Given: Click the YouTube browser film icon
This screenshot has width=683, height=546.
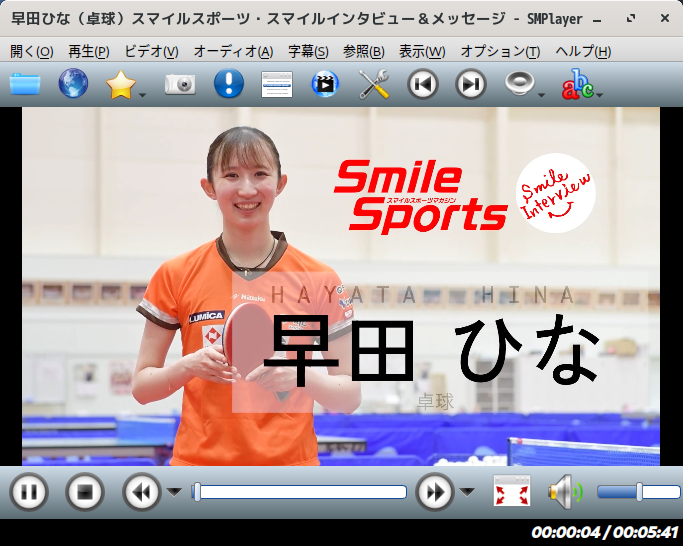Looking at the screenshot, I should [x=325, y=84].
